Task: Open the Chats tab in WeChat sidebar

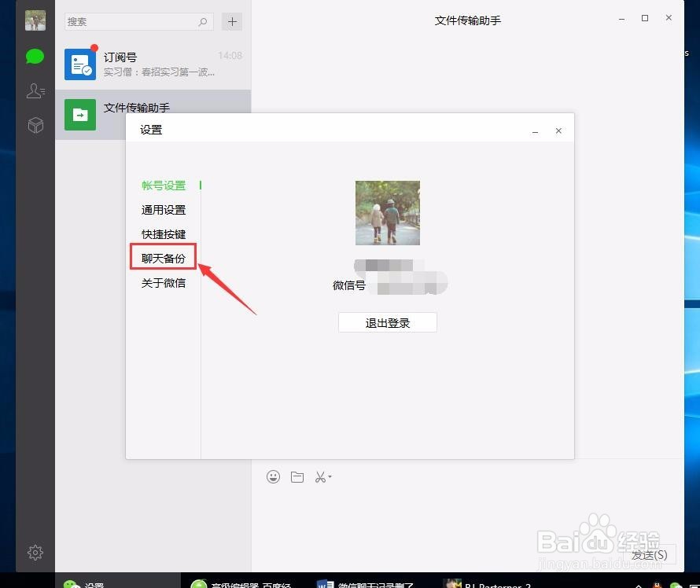Action: click(35, 57)
